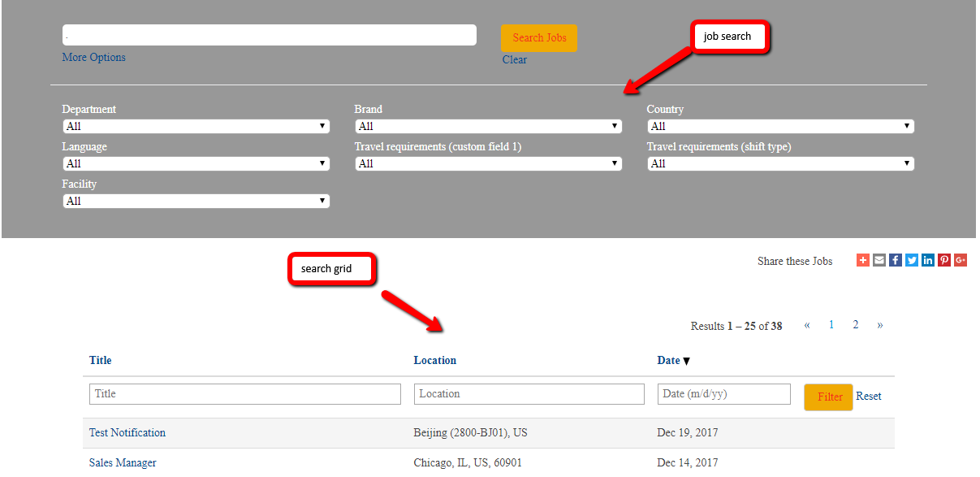Click the Clear link
The image size is (980, 477).
(x=515, y=59)
